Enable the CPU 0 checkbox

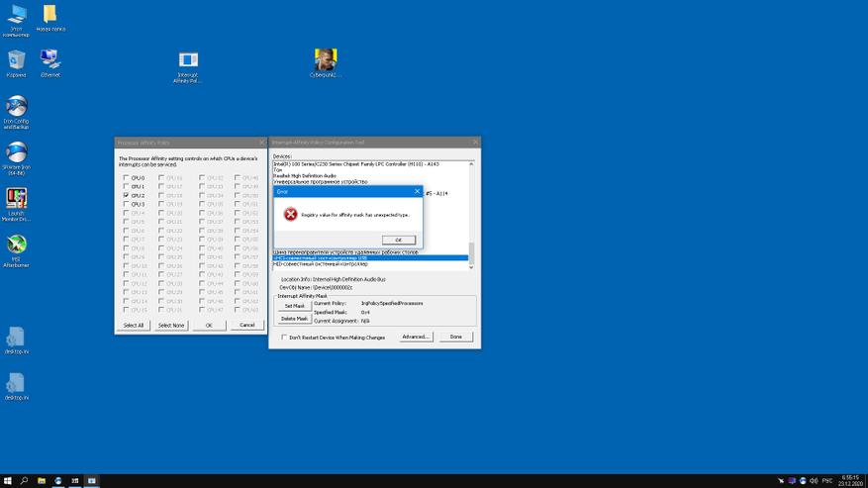(x=126, y=178)
